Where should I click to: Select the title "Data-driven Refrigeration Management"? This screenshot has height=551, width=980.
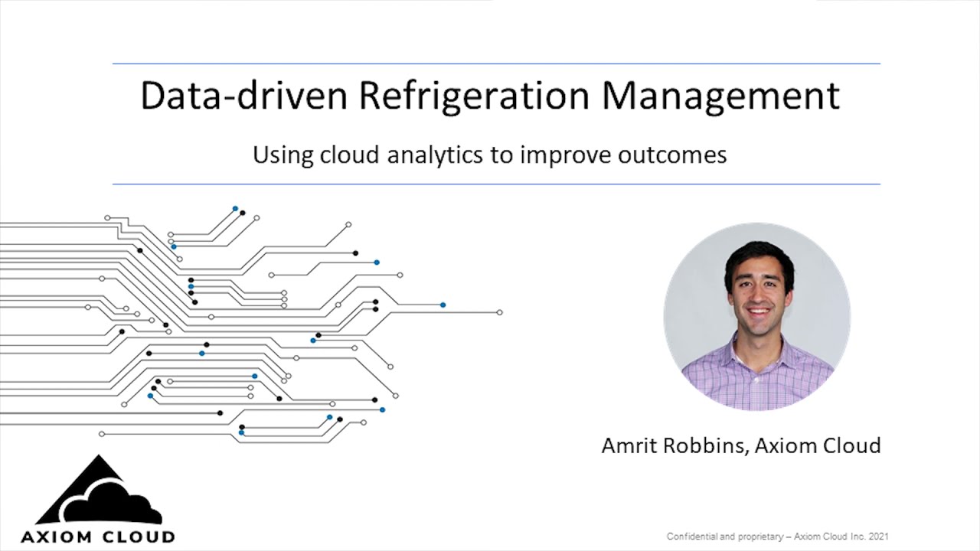click(490, 96)
